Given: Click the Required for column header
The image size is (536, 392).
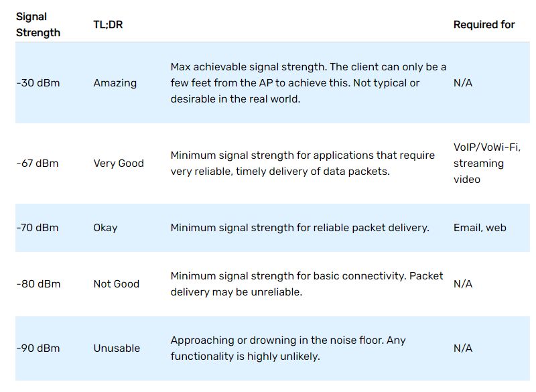Looking at the screenshot, I should [x=484, y=24].
